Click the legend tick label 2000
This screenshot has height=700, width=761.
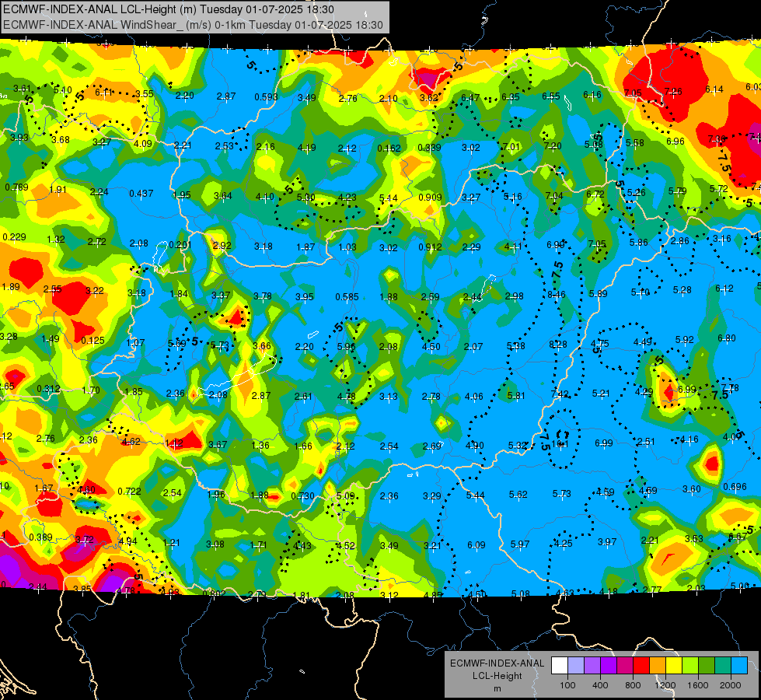point(731,685)
